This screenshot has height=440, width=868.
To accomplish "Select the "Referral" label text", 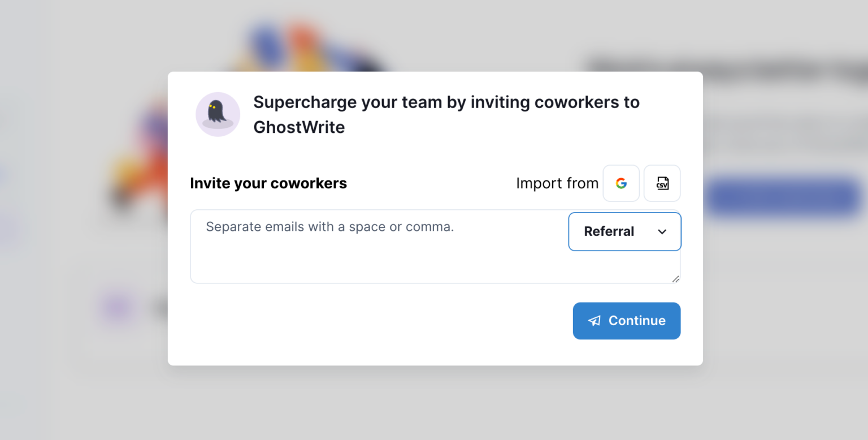I will [609, 231].
